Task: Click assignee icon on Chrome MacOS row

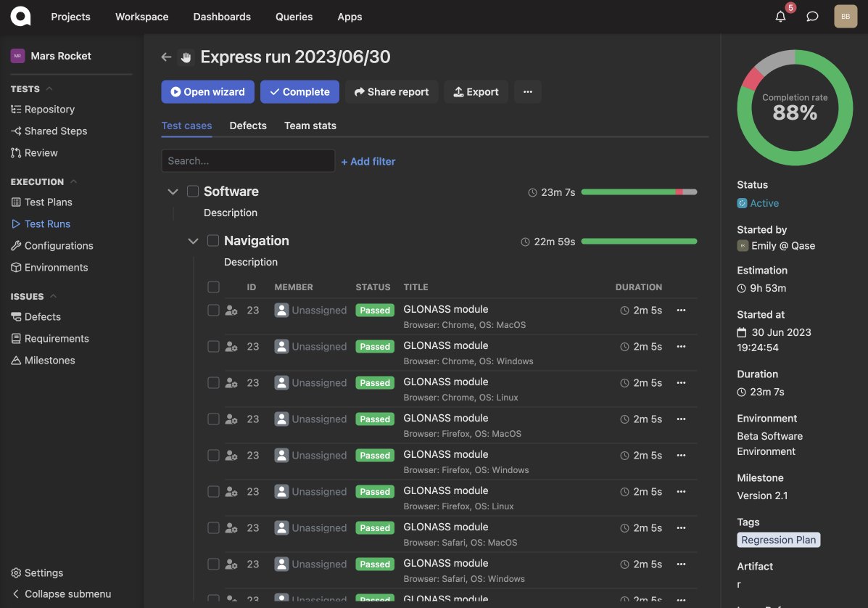Action: pos(231,311)
